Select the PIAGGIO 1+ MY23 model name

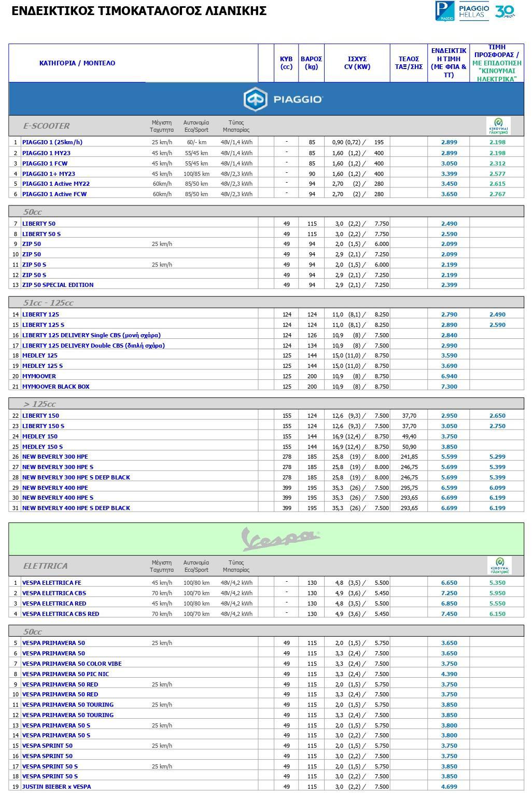click(49, 174)
